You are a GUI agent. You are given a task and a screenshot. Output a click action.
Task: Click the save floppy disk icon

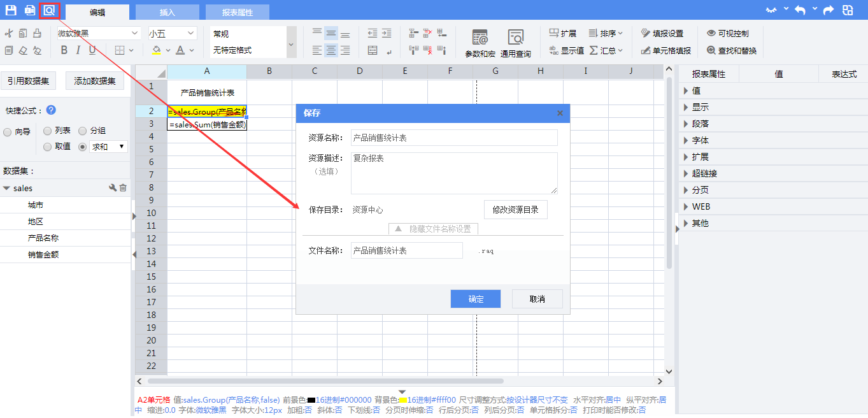coord(11,10)
